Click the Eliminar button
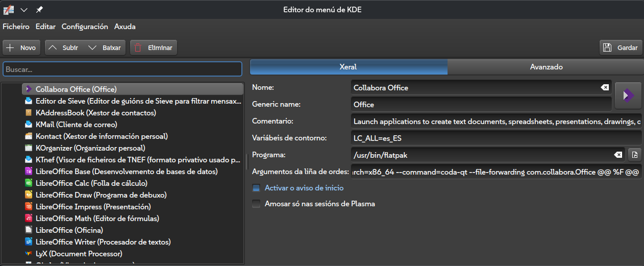The width and height of the screenshot is (644, 266). tap(154, 47)
